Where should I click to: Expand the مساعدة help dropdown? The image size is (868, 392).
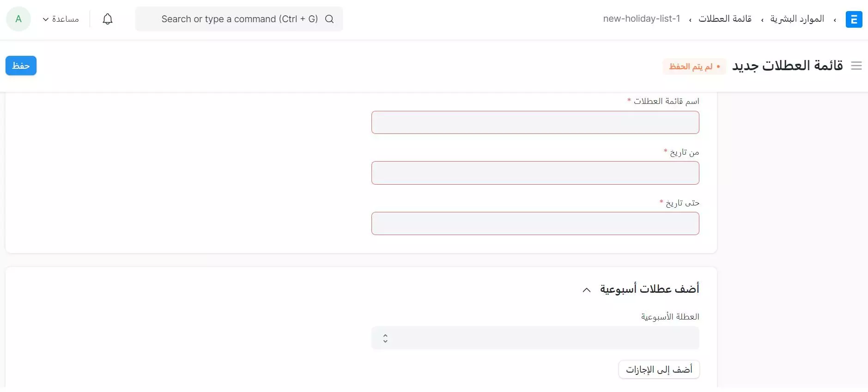[x=61, y=19]
